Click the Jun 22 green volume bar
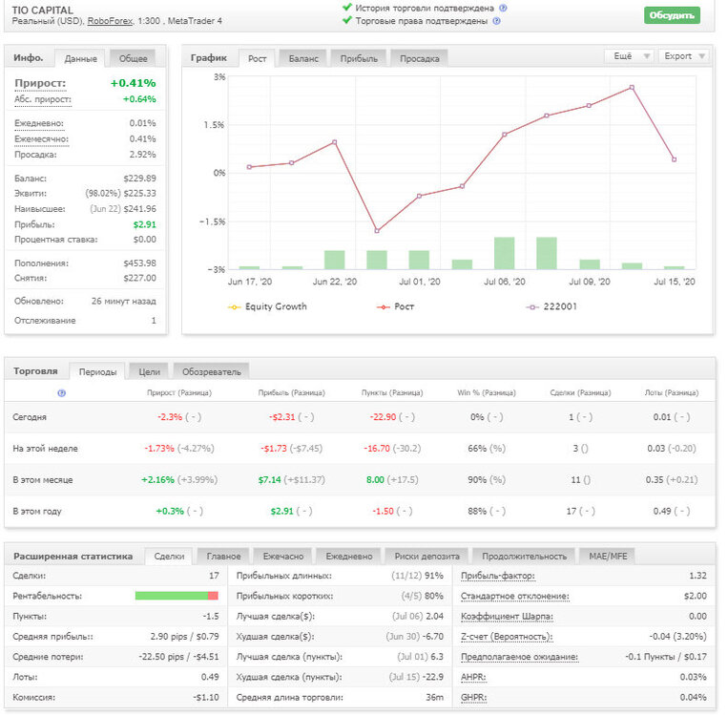 coord(334,260)
